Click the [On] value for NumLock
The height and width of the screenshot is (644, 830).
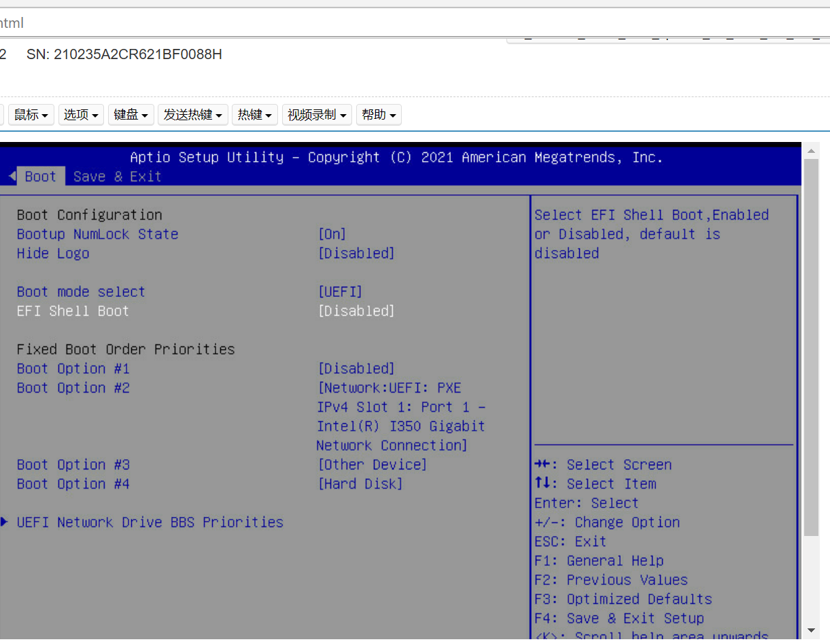[x=332, y=234]
